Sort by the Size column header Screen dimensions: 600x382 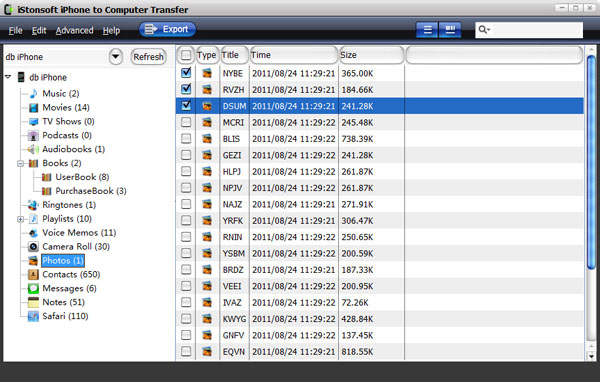coord(371,55)
